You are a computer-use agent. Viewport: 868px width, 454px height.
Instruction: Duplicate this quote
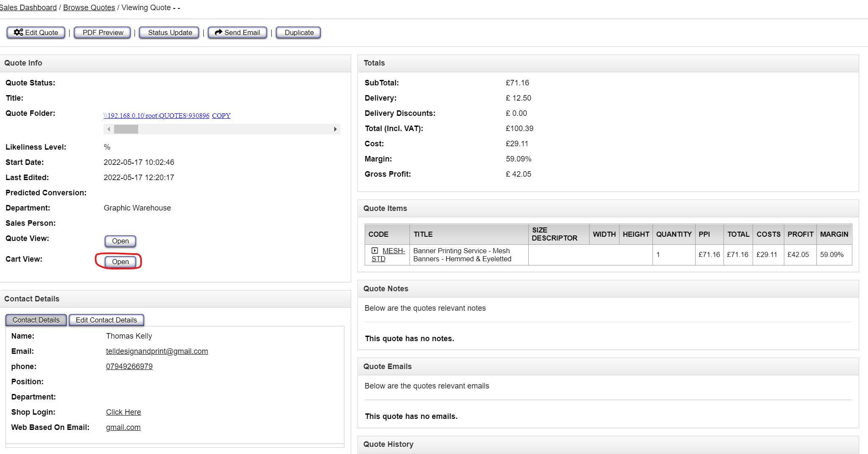(x=299, y=33)
